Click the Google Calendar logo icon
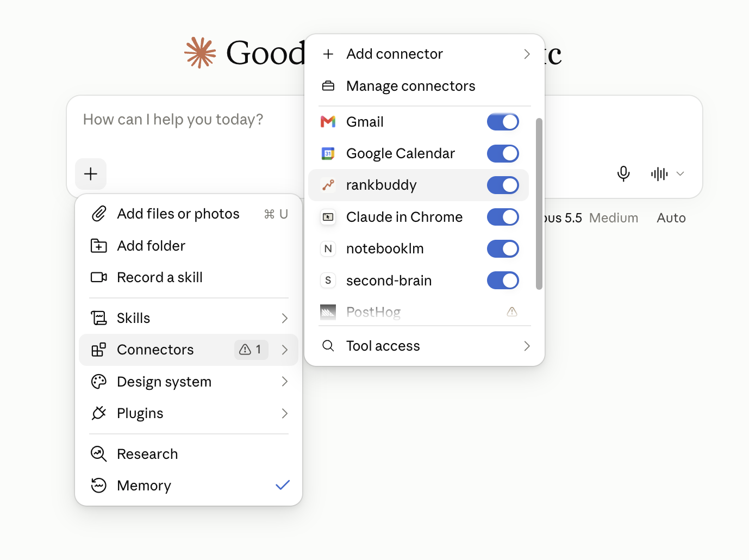The height and width of the screenshot is (560, 749). [328, 153]
